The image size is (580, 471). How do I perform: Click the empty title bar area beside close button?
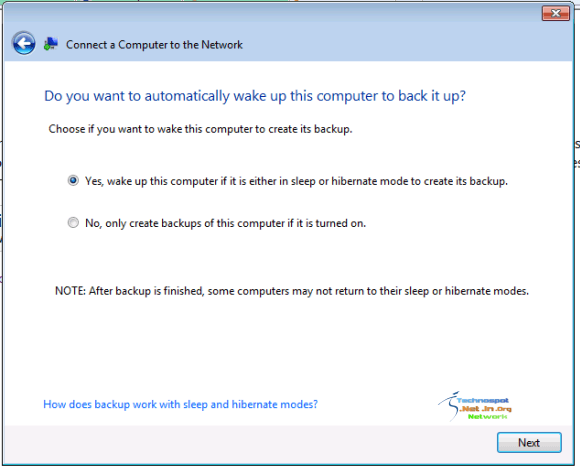coord(270,13)
